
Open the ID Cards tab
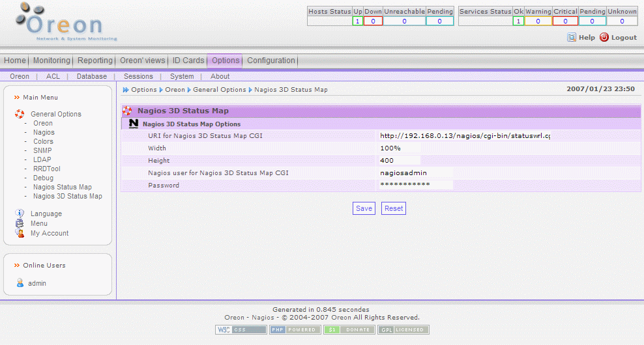[188, 61]
